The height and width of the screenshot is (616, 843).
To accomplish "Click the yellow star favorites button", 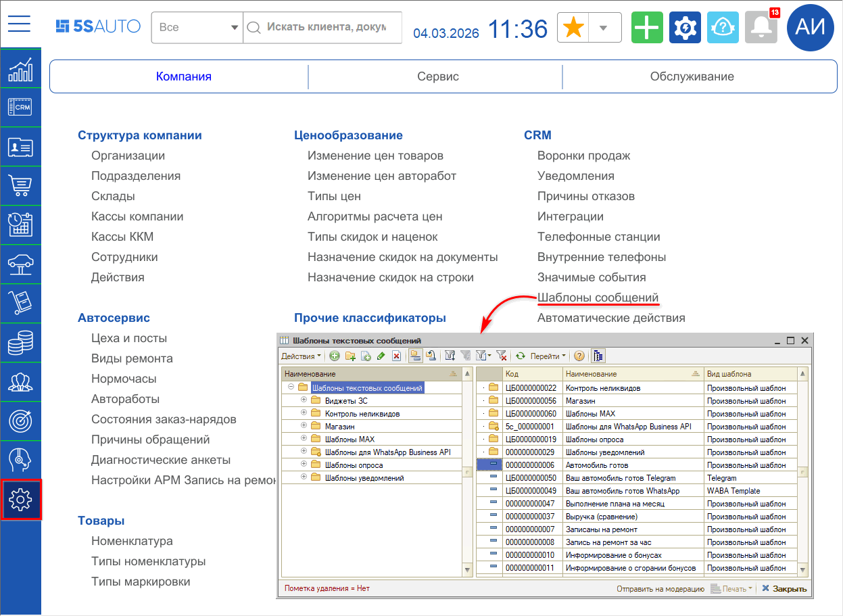I will 573,28.
